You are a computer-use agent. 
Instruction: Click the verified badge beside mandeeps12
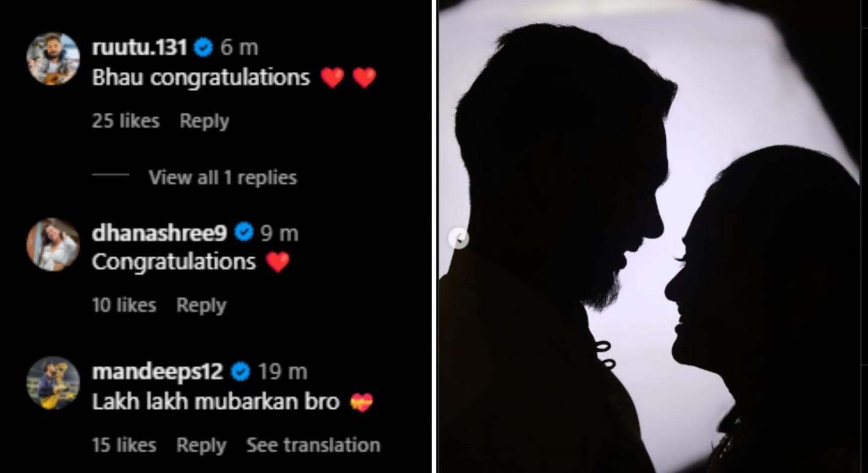tap(240, 372)
